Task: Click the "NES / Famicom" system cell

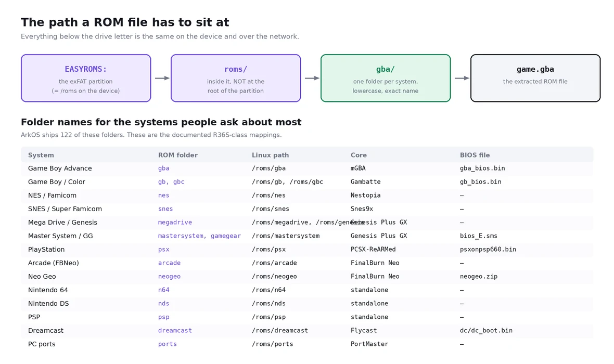Action: [x=52, y=196]
